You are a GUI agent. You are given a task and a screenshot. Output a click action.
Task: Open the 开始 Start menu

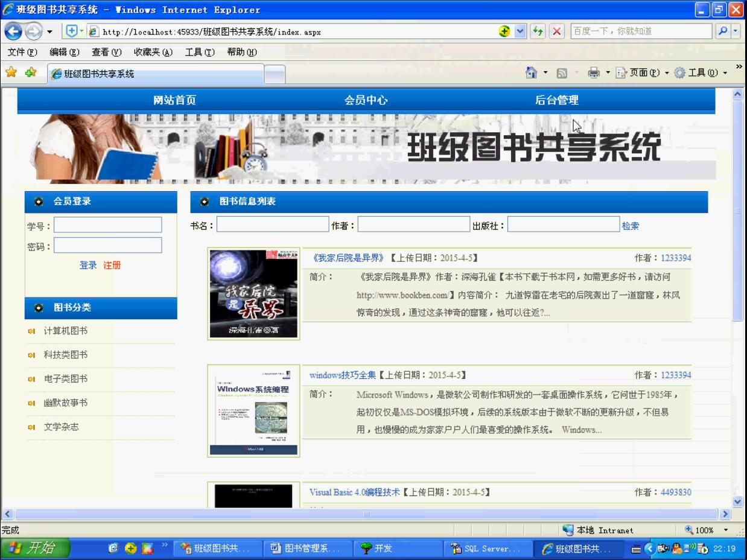[x=36, y=549]
